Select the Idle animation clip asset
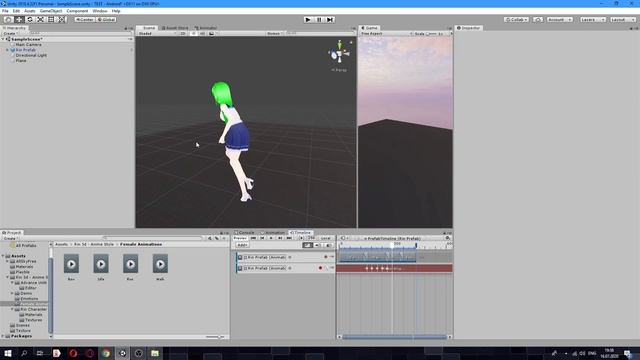 pos(101,267)
